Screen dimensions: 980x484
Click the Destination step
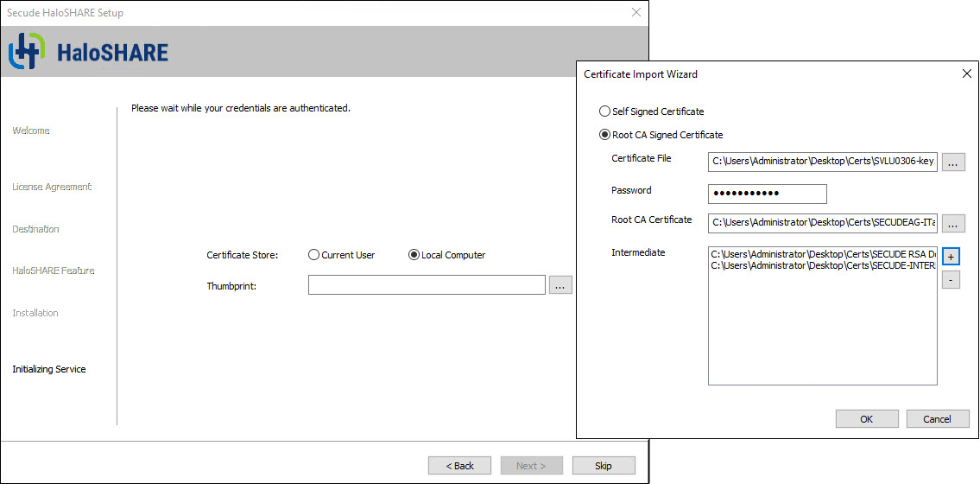[35, 229]
